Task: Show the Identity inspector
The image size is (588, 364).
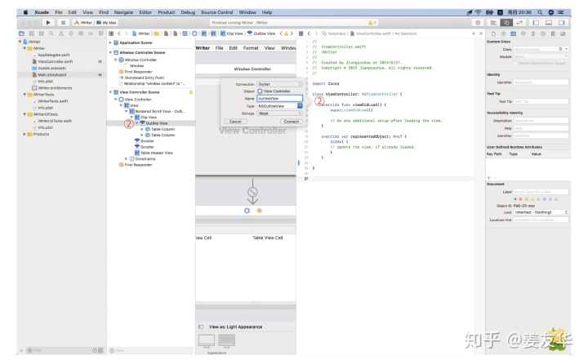Action: [x=514, y=33]
